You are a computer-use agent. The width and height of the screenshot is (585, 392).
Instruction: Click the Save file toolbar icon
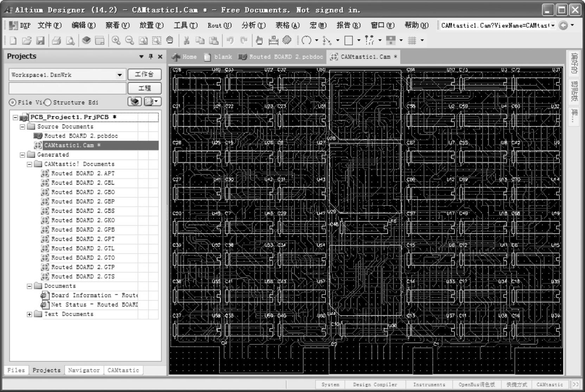coord(40,41)
